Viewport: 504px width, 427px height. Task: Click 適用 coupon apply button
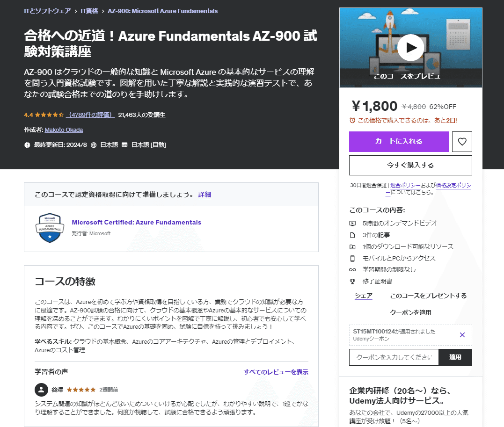pyautogui.click(x=455, y=357)
